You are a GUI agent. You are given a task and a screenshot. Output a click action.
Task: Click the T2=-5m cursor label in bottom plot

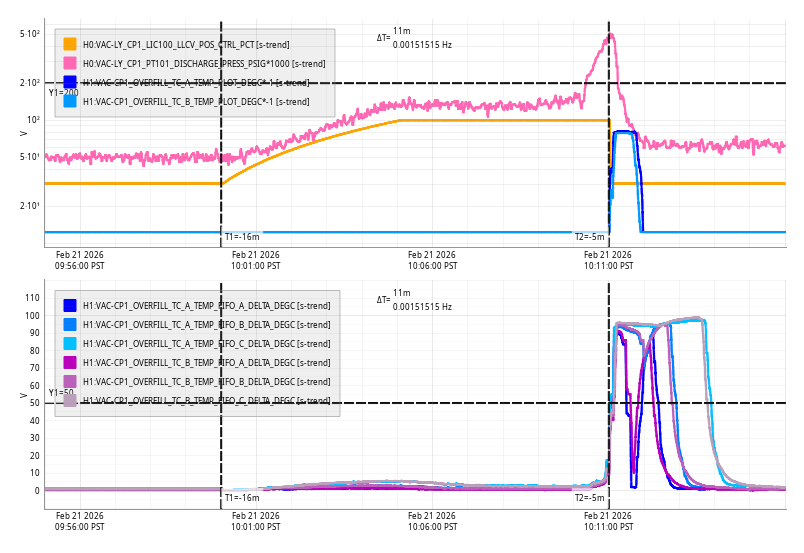coord(589,497)
